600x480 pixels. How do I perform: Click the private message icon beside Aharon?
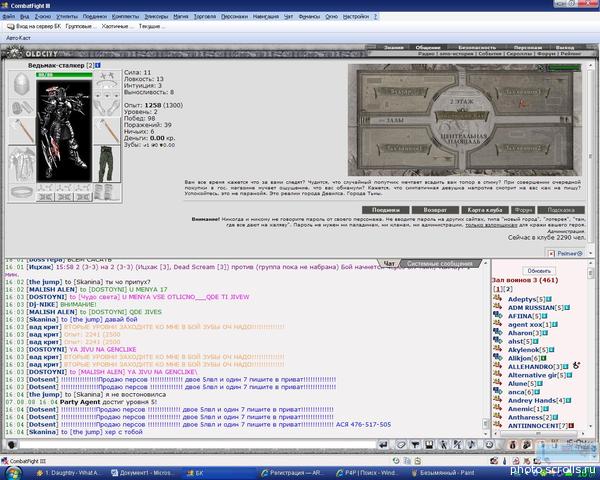tap(497, 331)
